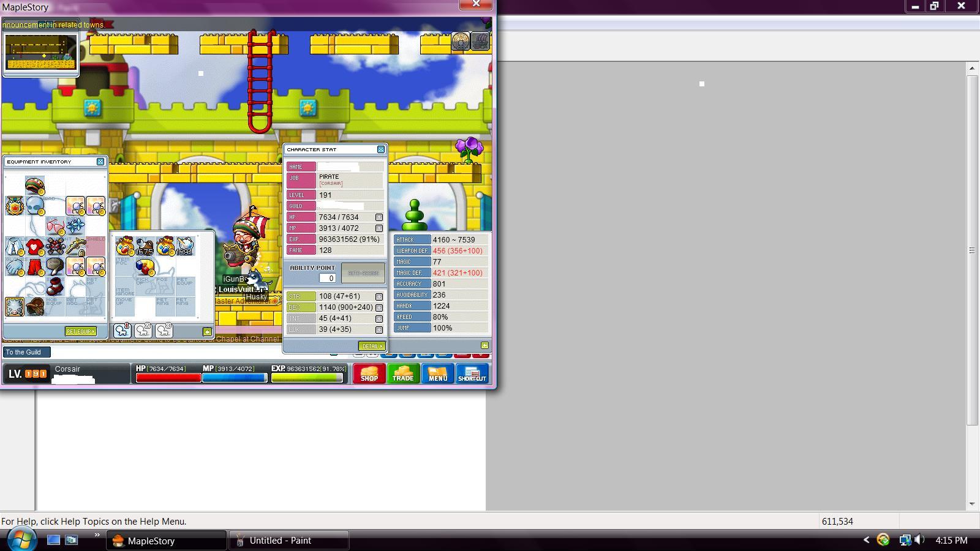Click the HP increase arrow button
The image size is (980, 551).
coord(379,217)
